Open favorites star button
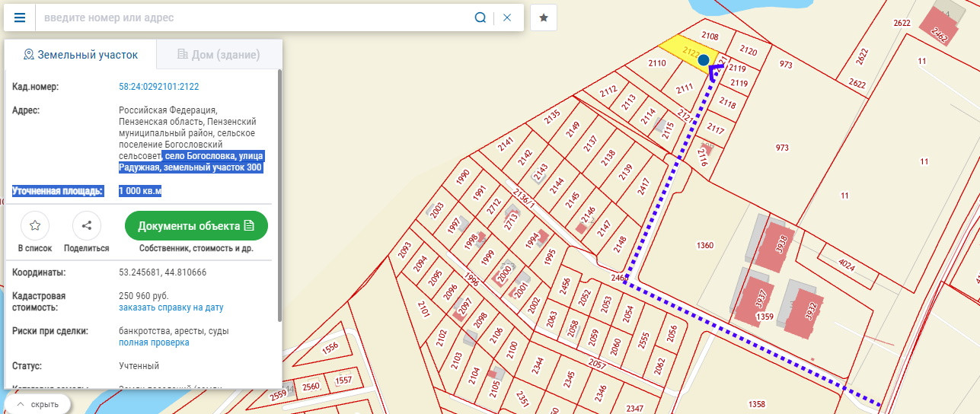The width and height of the screenshot is (980, 414). pos(544,18)
